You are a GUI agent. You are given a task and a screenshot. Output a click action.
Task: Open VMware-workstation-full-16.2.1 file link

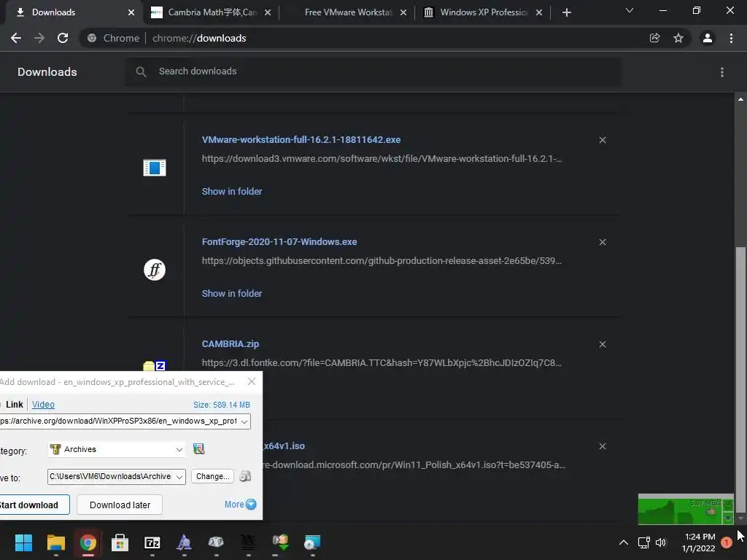301,139
